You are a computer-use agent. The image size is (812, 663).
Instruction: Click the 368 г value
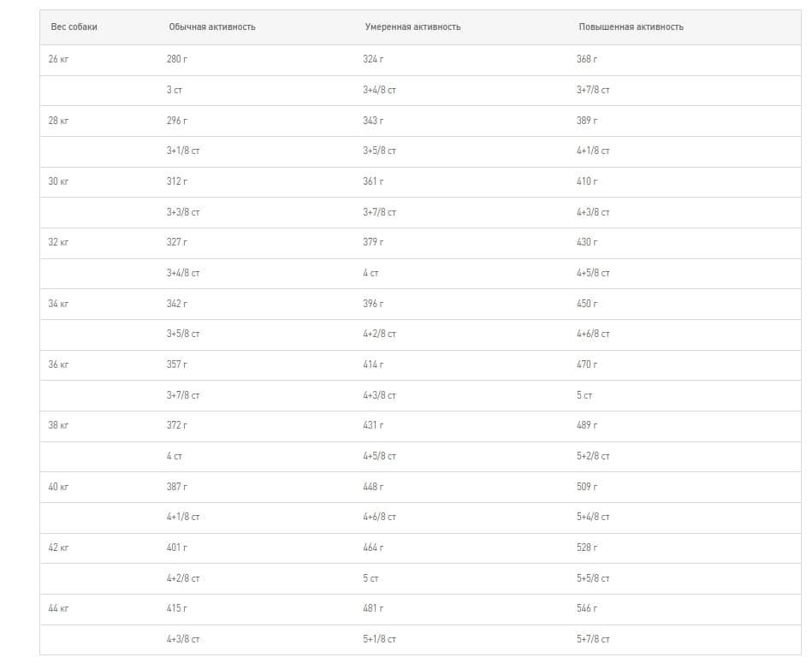pos(587,59)
